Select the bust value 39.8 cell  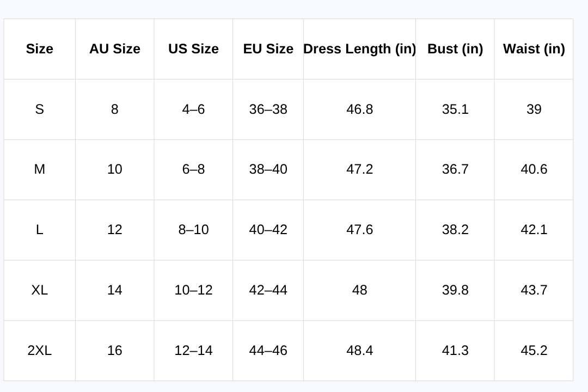tap(455, 290)
